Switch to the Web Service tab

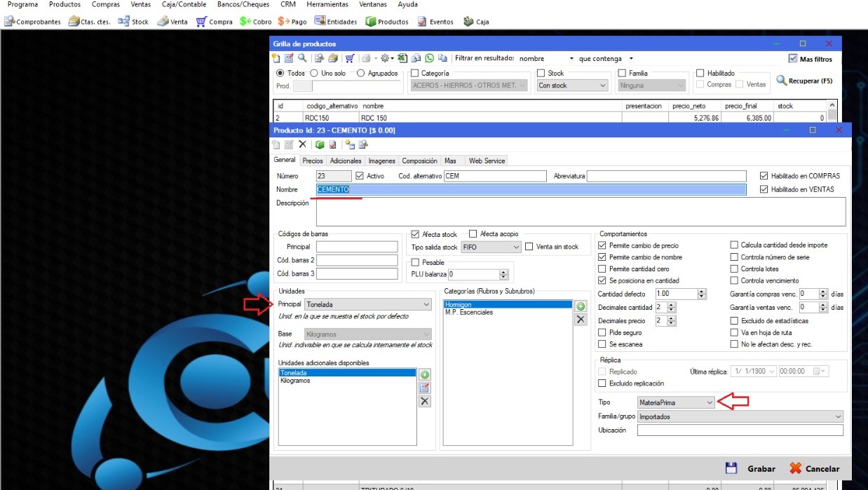coord(487,161)
